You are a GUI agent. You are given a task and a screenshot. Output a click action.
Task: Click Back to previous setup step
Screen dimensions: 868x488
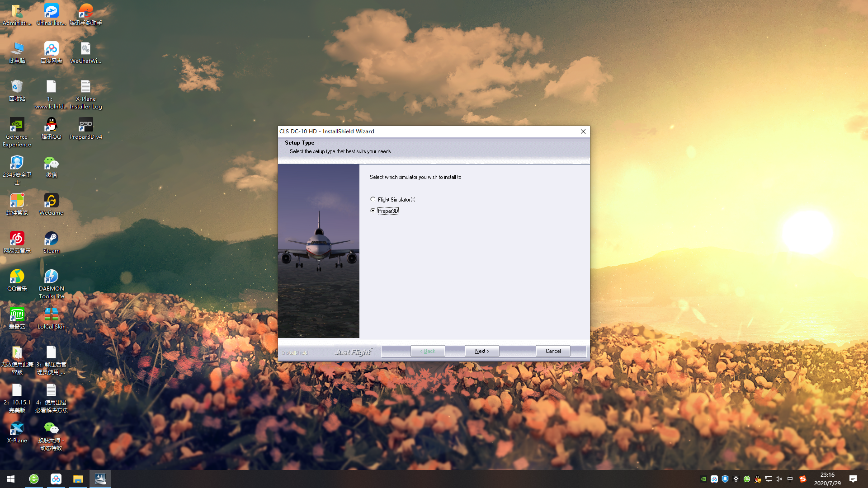click(428, 351)
